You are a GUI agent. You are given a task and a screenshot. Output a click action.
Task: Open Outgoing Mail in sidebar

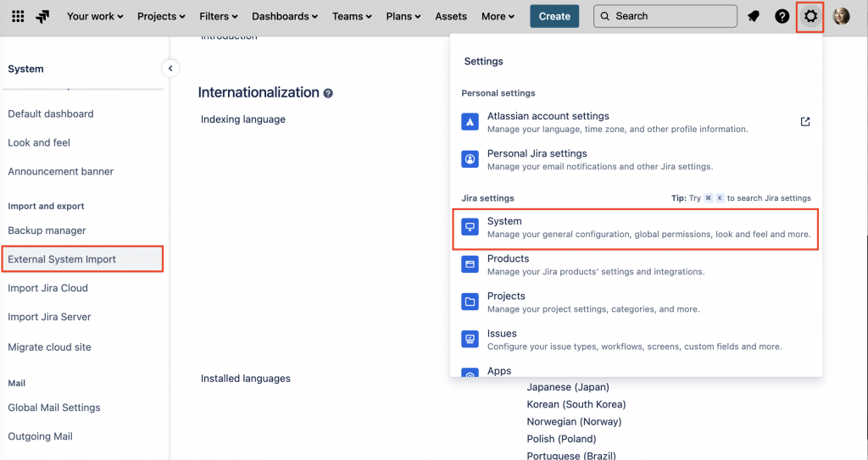[x=40, y=436]
